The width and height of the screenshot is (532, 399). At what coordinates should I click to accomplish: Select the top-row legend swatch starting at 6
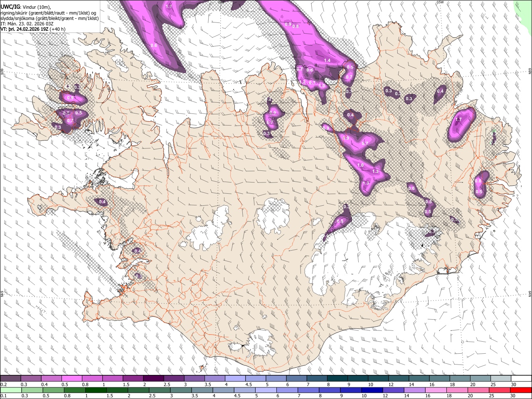[x=296, y=379]
